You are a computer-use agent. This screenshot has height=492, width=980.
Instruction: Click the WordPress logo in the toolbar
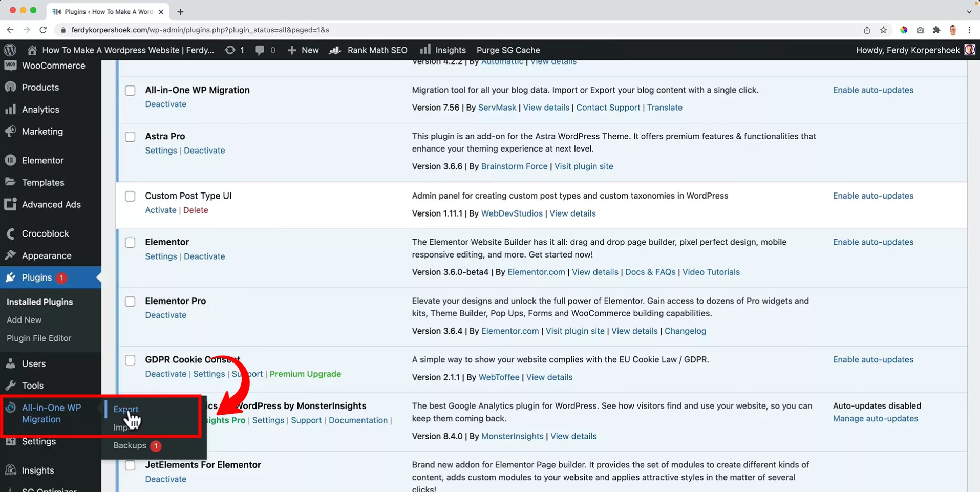[10, 50]
